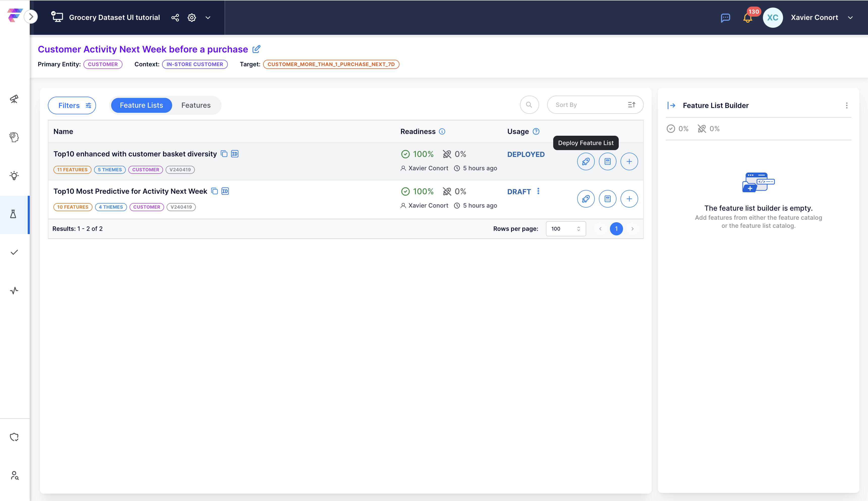Copy name of Top10 enhanced basket diversity list
This screenshot has height=501, width=868.
coord(224,154)
